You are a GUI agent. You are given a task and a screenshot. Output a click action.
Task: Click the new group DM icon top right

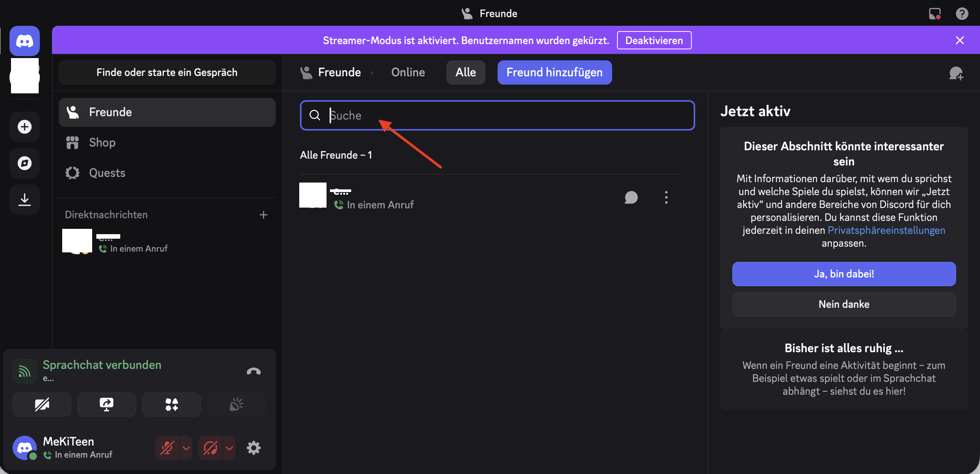click(956, 73)
